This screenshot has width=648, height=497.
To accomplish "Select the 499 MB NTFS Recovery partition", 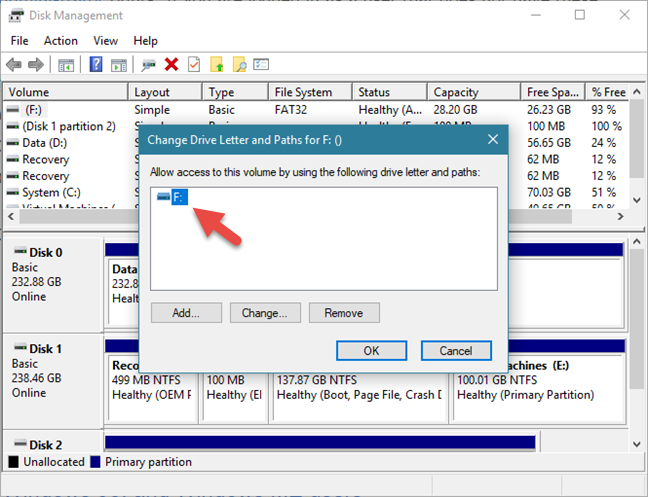I will click(151, 388).
